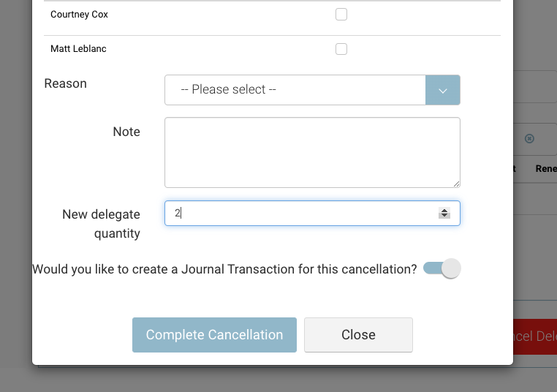
Task: Grab the Note textarea resize handle
Action: point(455,183)
